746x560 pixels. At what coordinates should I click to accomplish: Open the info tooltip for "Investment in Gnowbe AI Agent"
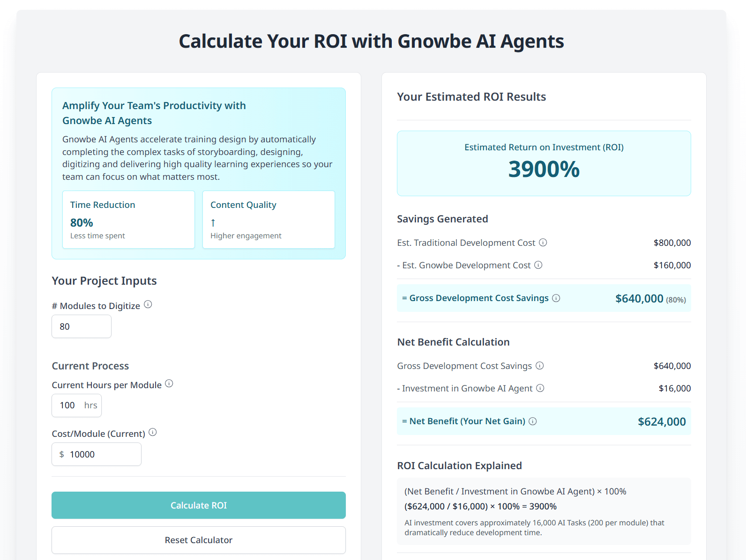(x=540, y=388)
